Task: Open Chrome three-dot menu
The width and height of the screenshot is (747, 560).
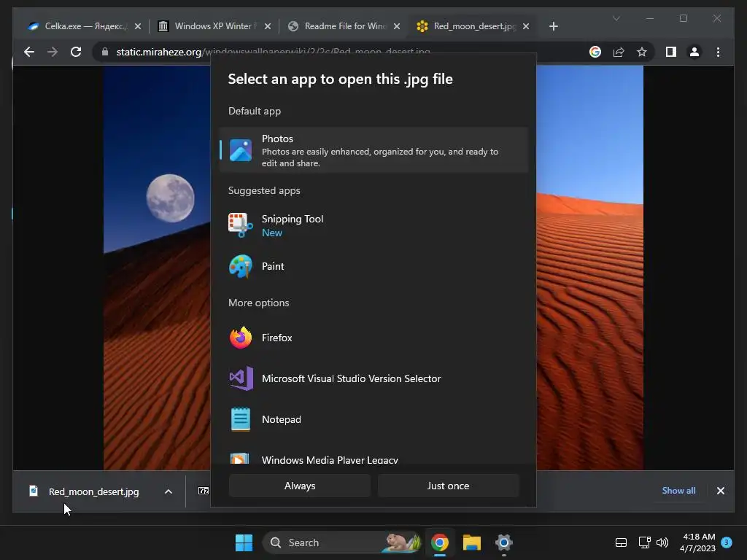Action: [x=718, y=52]
